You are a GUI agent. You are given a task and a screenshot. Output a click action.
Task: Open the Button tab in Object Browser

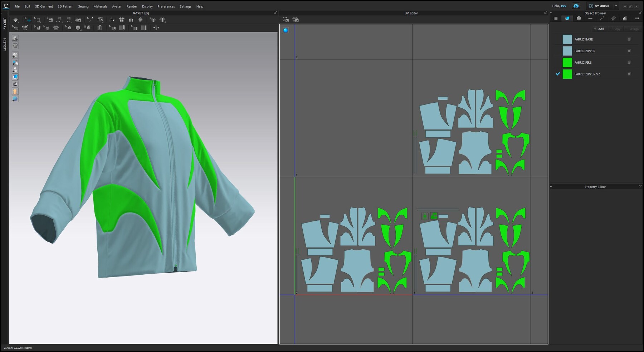579,18
